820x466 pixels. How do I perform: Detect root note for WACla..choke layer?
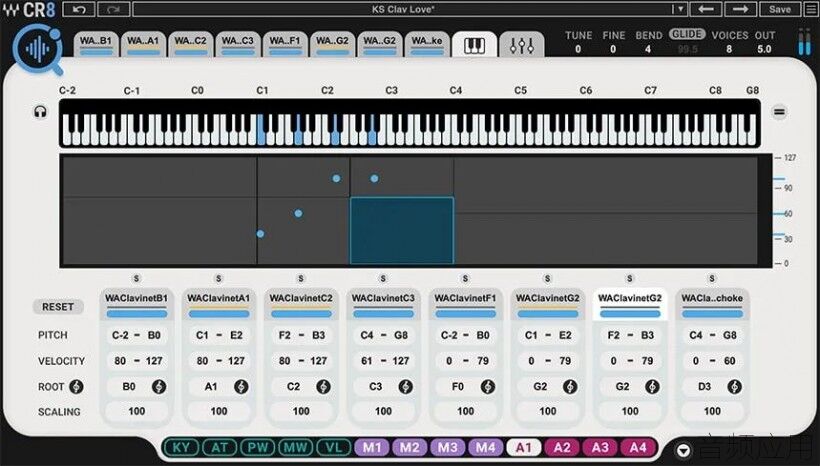pos(734,387)
